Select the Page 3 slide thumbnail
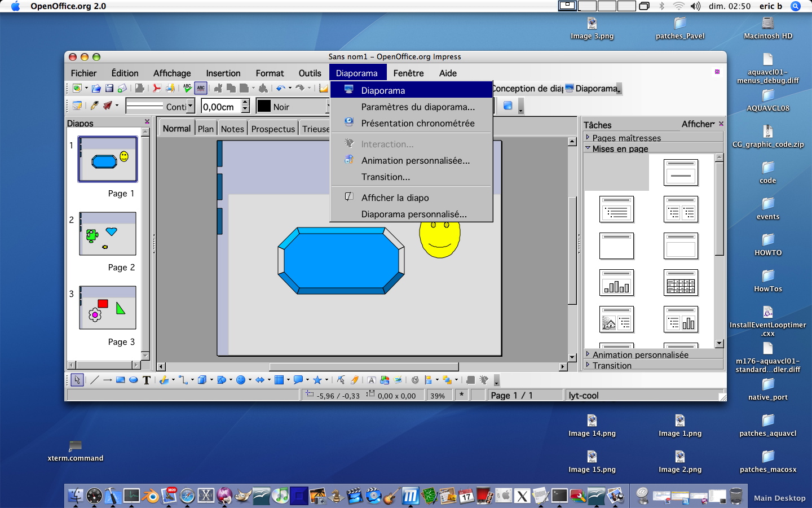 [x=108, y=308]
